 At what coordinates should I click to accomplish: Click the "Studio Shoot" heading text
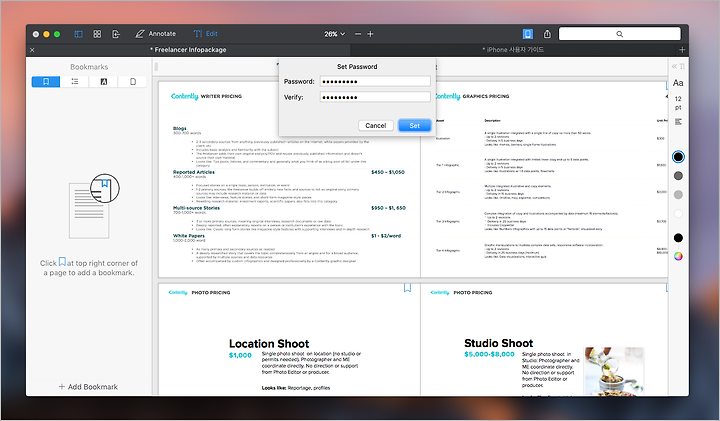pyautogui.click(x=499, y=343)
